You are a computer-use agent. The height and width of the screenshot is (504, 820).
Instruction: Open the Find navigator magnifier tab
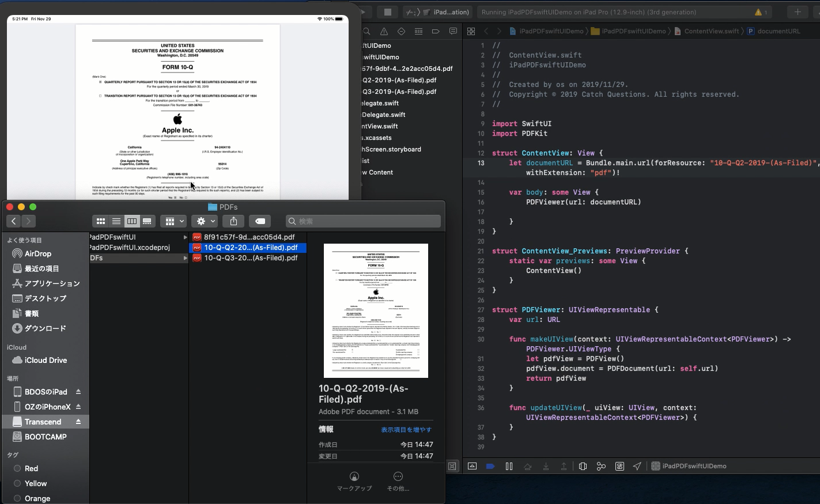coord(366,31)
